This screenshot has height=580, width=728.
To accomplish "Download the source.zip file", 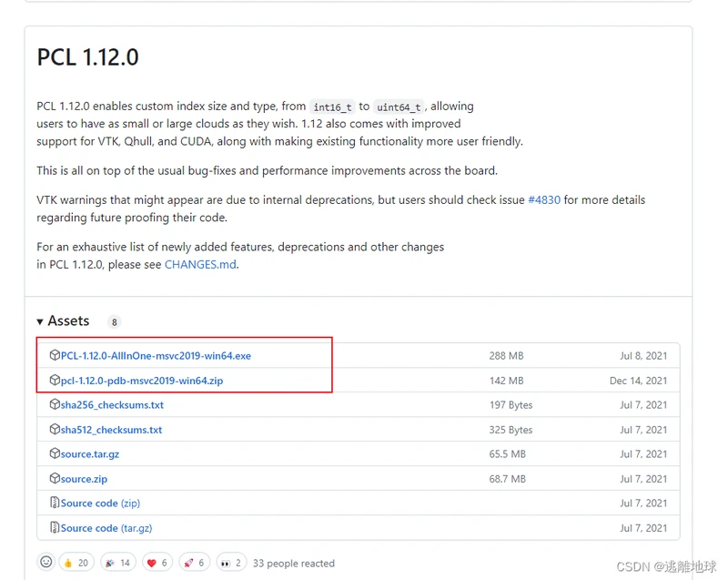I will click(84, 478).
